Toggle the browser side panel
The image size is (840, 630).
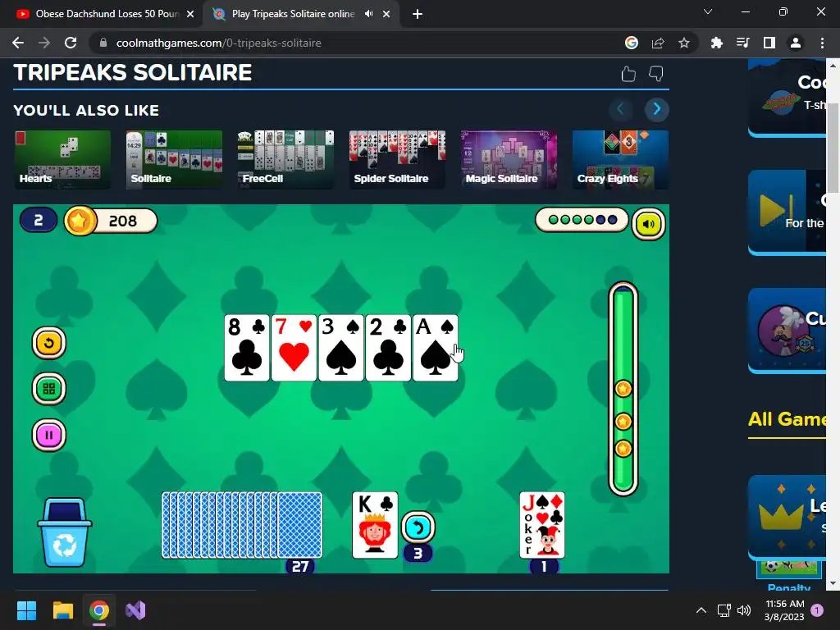[769, 43]
